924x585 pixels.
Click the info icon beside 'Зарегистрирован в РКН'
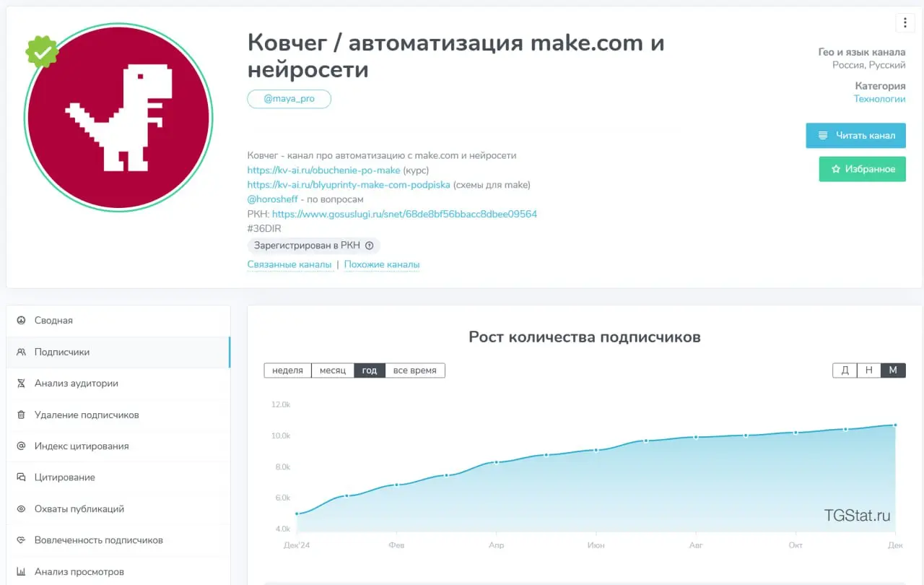369,246
